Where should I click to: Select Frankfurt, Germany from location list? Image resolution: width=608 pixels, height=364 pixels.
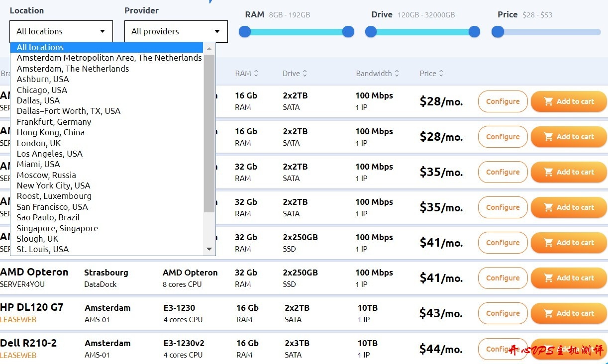[x=54, y=122]
